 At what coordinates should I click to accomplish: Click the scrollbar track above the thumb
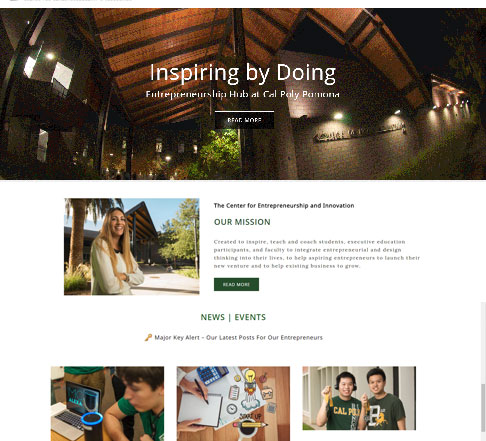483,343
